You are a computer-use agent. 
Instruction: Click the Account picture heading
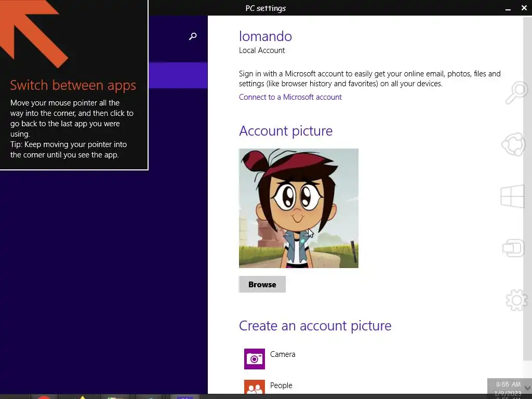point(286,131)
